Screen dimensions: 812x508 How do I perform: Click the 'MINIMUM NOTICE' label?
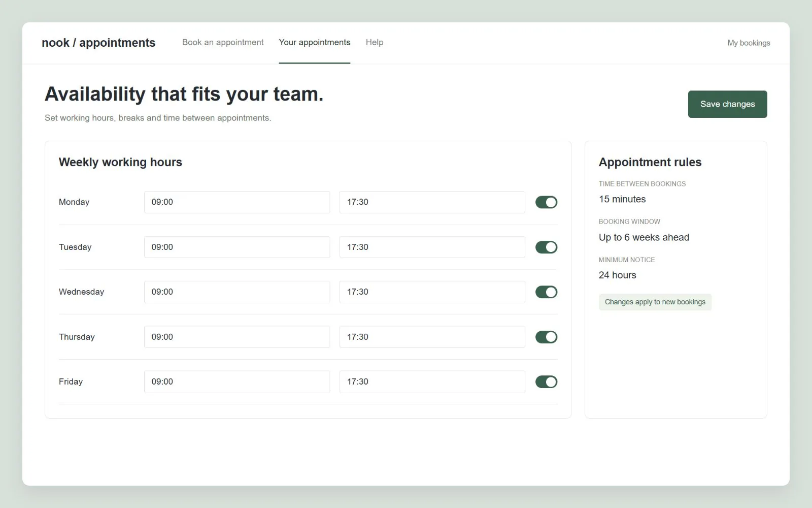click(x=627, y=260)
